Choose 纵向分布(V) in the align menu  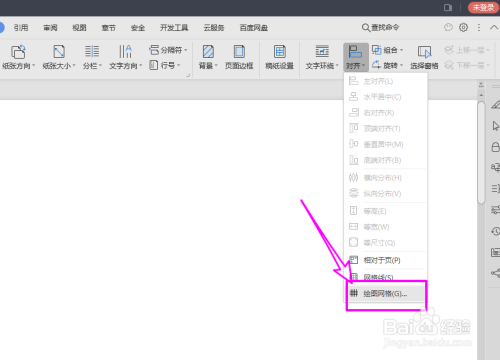(385, 193)
